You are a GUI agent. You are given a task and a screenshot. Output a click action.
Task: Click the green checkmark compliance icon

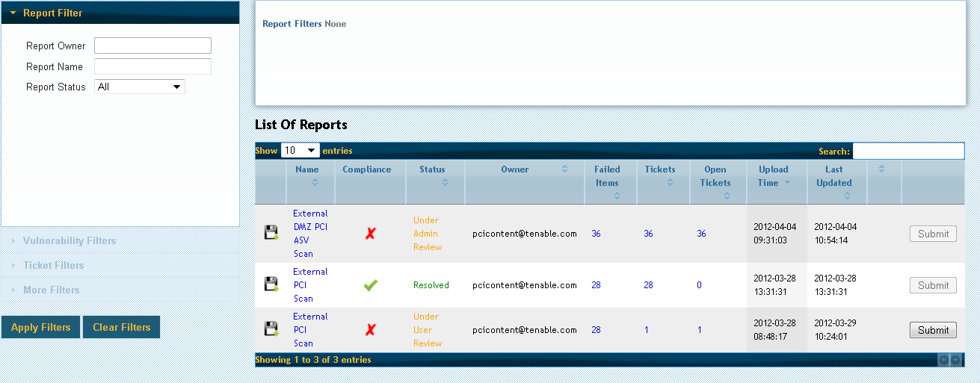[x=370, y=285]
